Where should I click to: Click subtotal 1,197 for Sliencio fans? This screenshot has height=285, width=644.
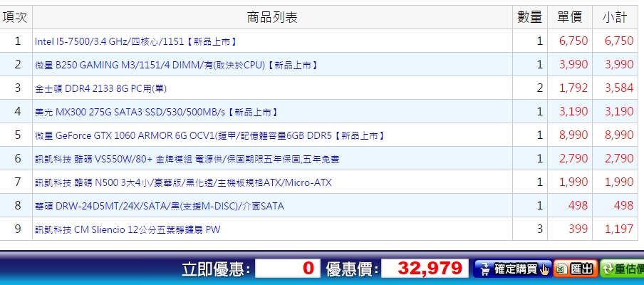coord(619,229)
